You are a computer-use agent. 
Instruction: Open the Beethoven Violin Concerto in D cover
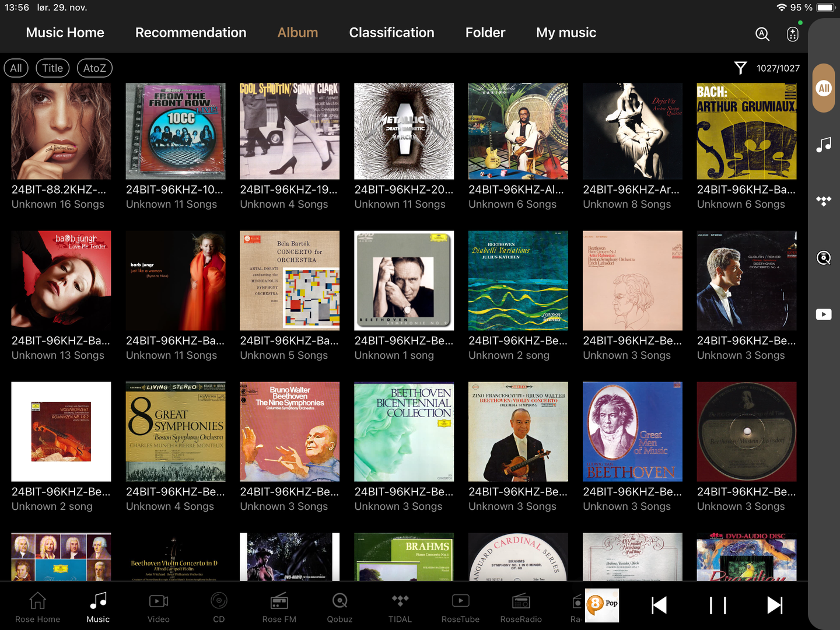coord(176,556)
